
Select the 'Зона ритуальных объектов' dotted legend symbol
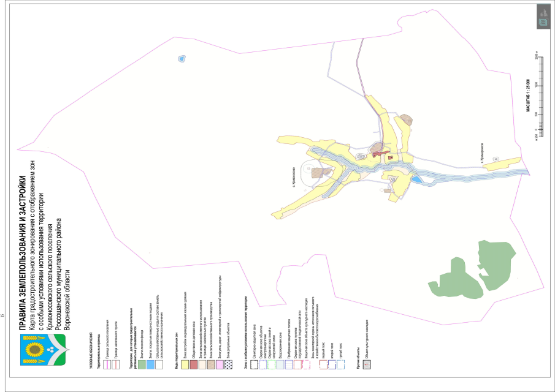[x=228, y=364]
